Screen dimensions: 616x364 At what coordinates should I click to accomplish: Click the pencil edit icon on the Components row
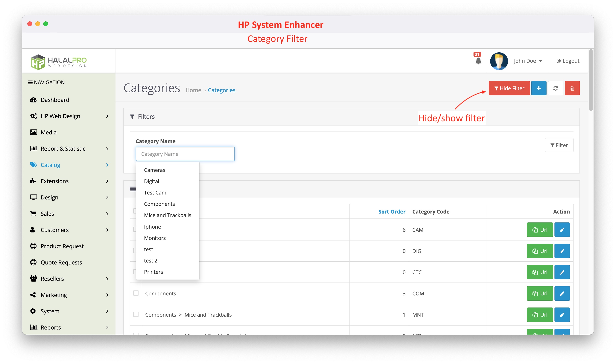pos(562,293)
